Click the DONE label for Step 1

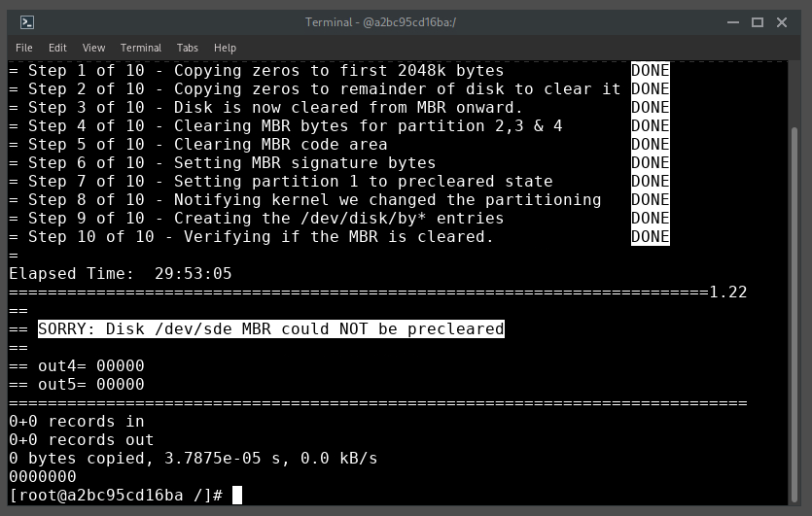click(651, 70)
